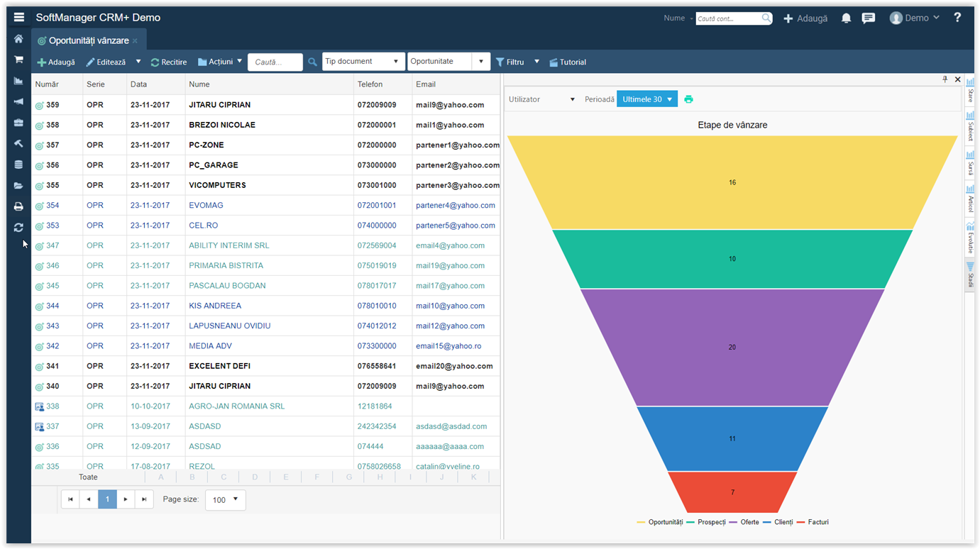Toggle Facturi series in chart legend
The width and height of the screenshot is (980, 549).
point(812,522)
